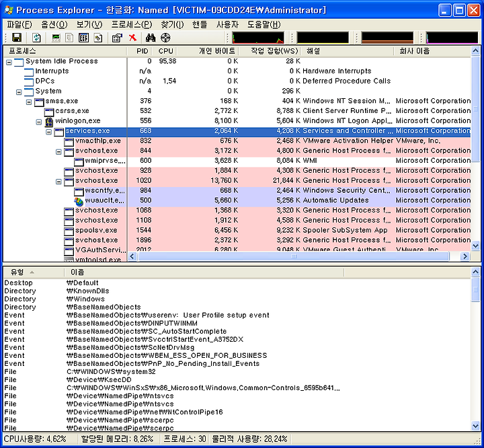Click the grayed Show Process Tree icon
Screen dimensions: 484x448
pos(69,38)
